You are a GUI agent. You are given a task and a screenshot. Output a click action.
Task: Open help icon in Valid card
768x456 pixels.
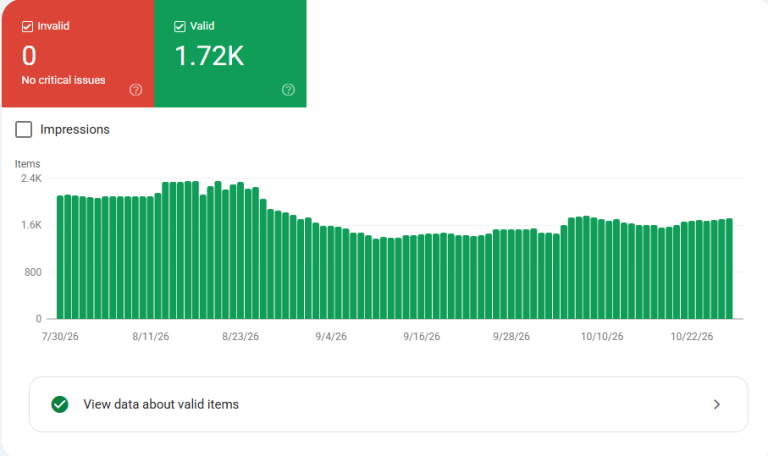288,90
